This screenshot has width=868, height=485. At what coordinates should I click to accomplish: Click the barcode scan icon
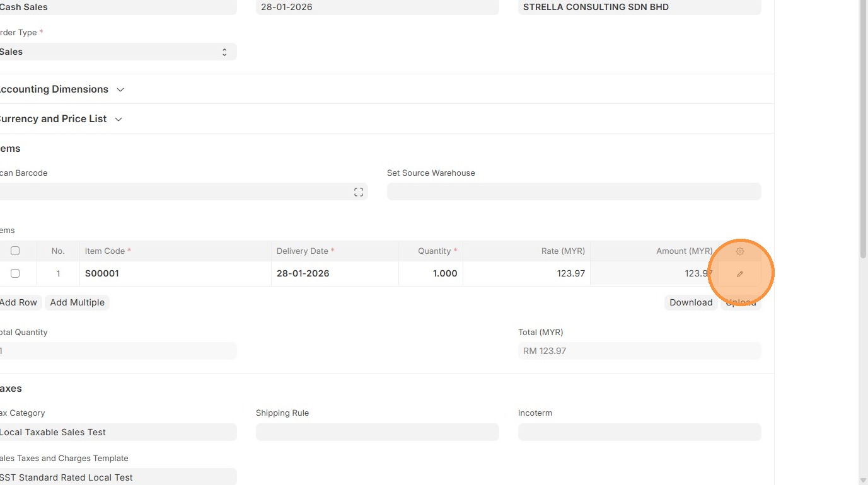359,192
